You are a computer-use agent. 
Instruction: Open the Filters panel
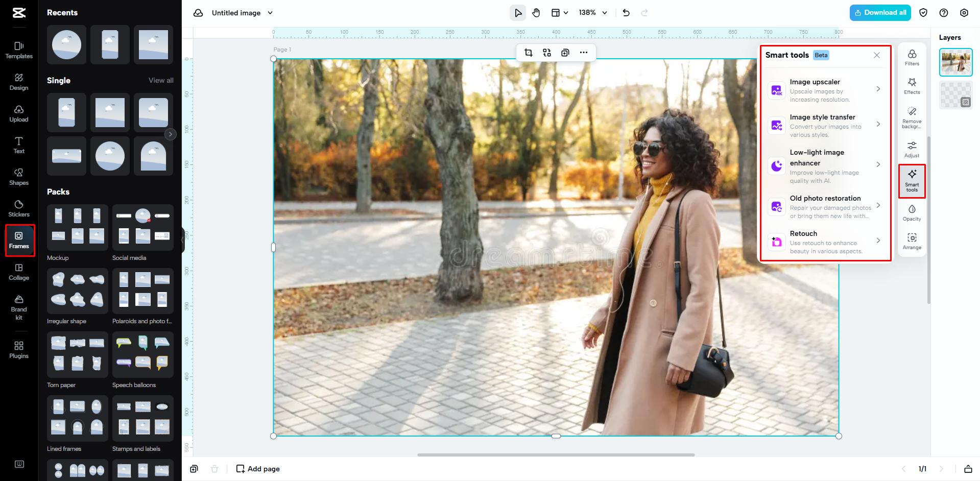(x=912, y=57)
